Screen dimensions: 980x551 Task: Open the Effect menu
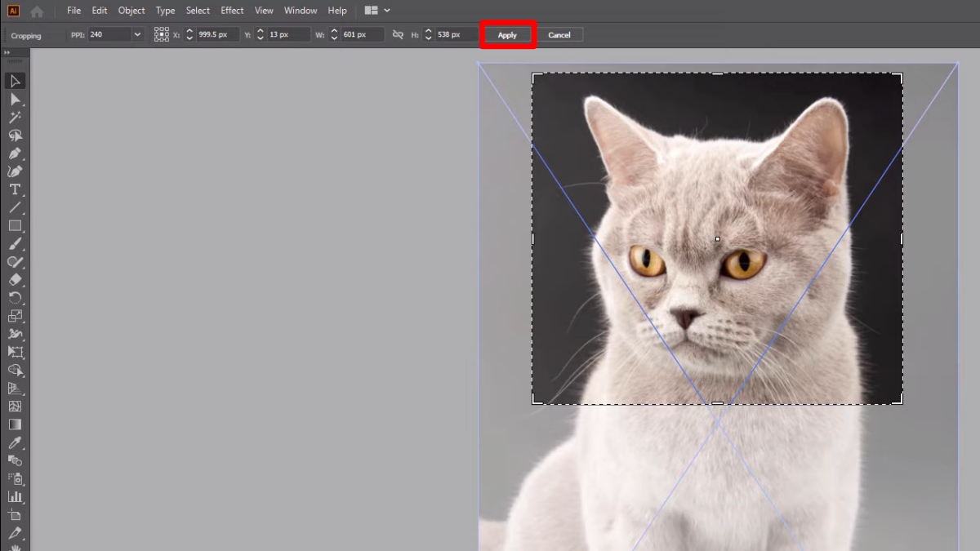coord(233,11)
